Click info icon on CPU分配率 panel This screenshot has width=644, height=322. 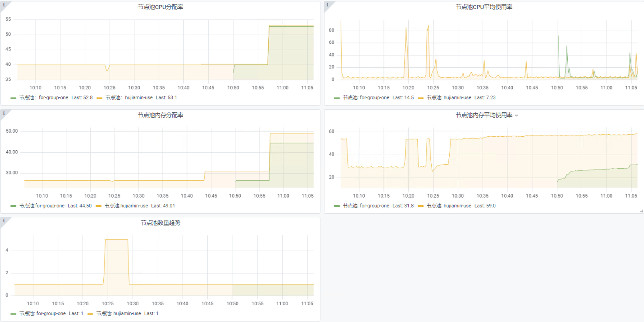tap(4, 5)
